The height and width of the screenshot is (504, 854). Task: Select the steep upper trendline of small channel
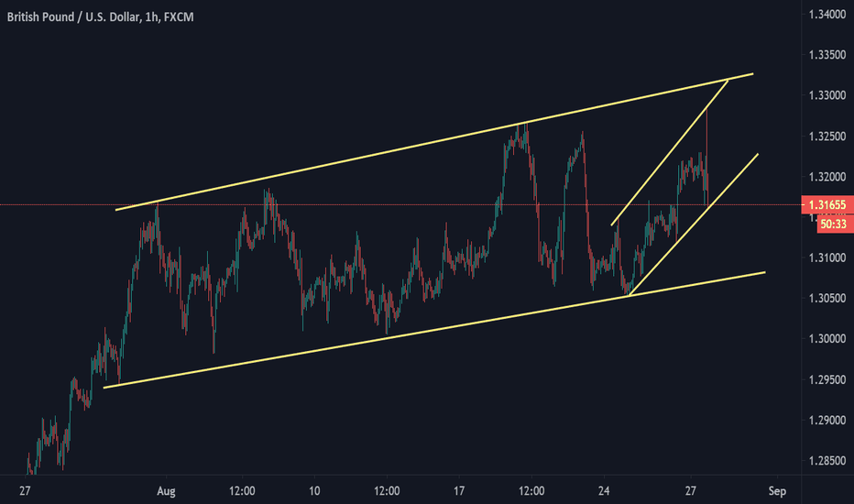click(670, 152)
